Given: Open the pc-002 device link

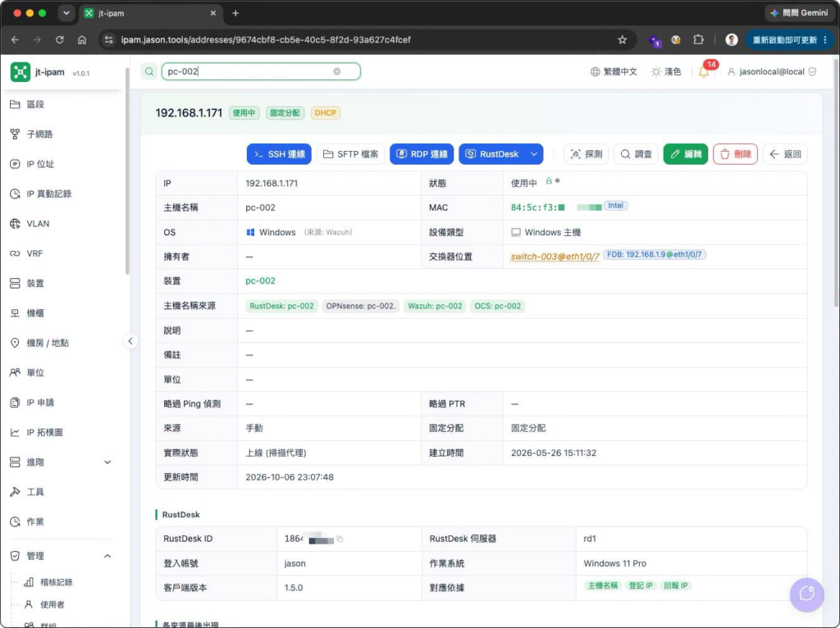Looking at the screenshot, I should click(x=260, y=280).
